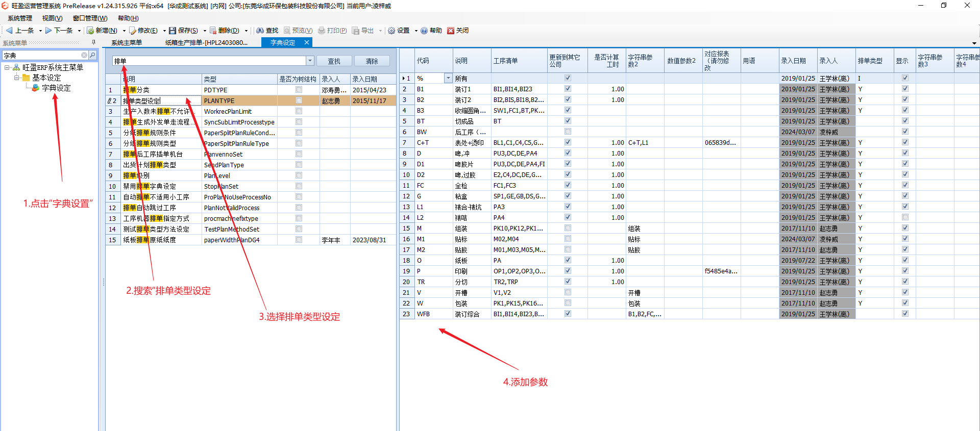Viewport: 980px width, 431px height.
Task: Toggle 是否为树结构 checkbox for PLANTYPE row
Action: point(299,100)
